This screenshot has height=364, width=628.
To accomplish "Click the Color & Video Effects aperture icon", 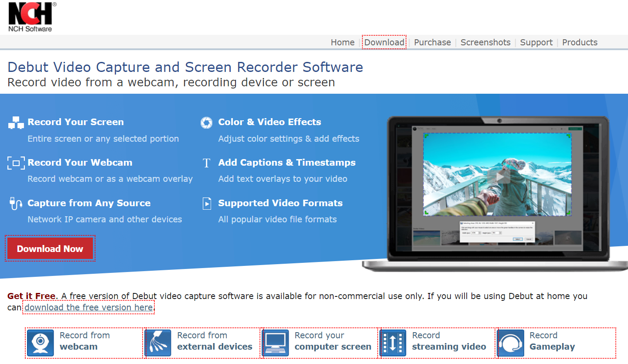I will pos(206,122).
